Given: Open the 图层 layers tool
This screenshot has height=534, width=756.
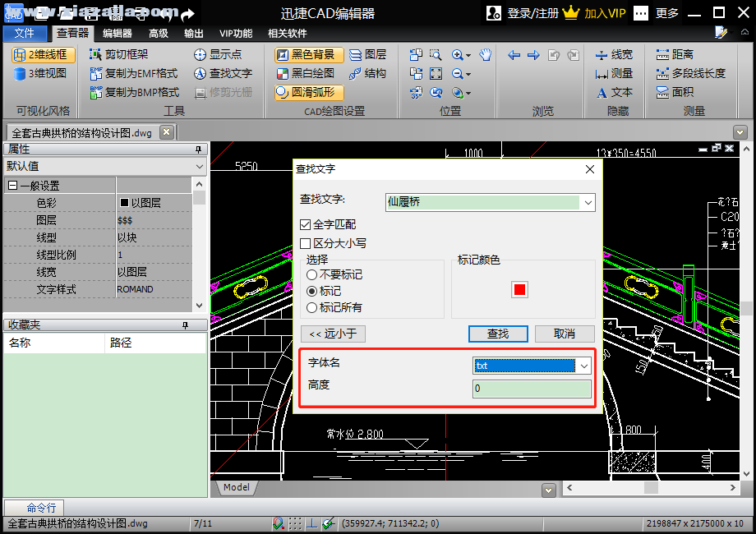Looking at the screenshot, I should [x=368, y=54].
